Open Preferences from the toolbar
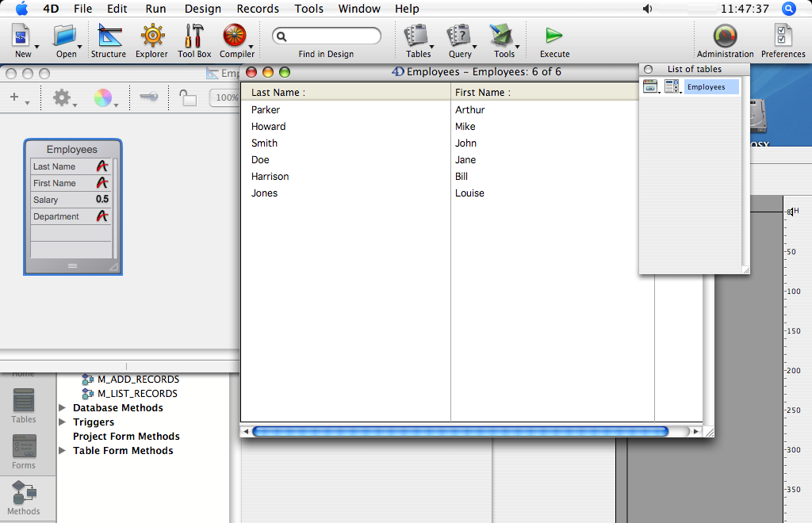This screenshot has height=523, width=812. (x=783, y=40)
